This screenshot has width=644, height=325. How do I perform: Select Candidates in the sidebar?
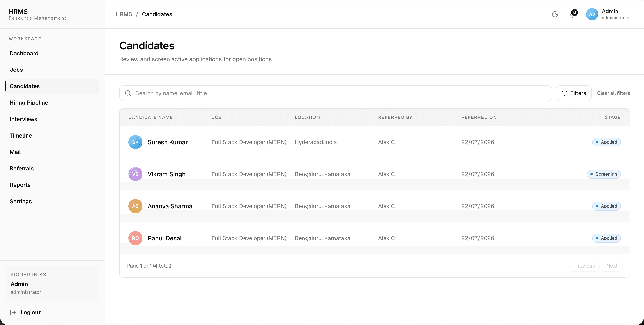tap(53, 86)
